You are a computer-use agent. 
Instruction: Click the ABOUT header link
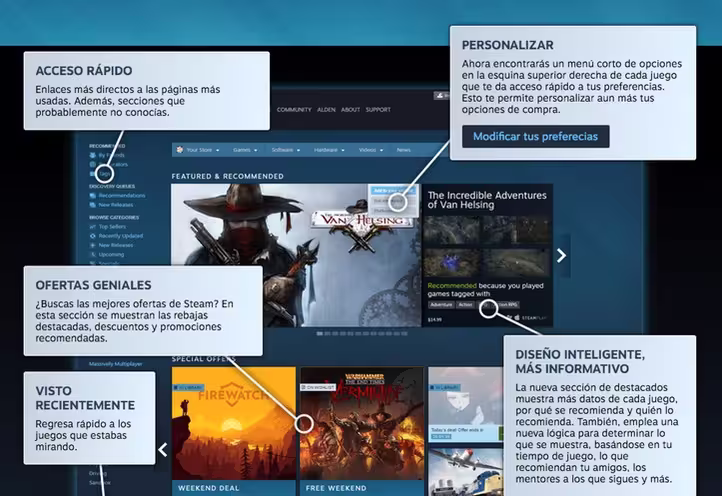[350, 110]
